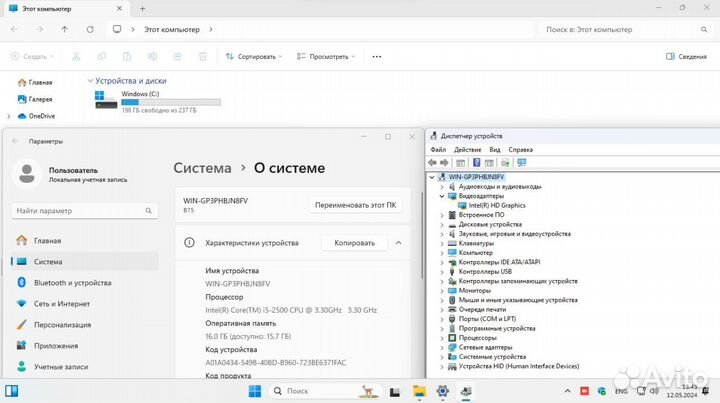Expand the Сетевые адаптеры node

pos(442,347)
